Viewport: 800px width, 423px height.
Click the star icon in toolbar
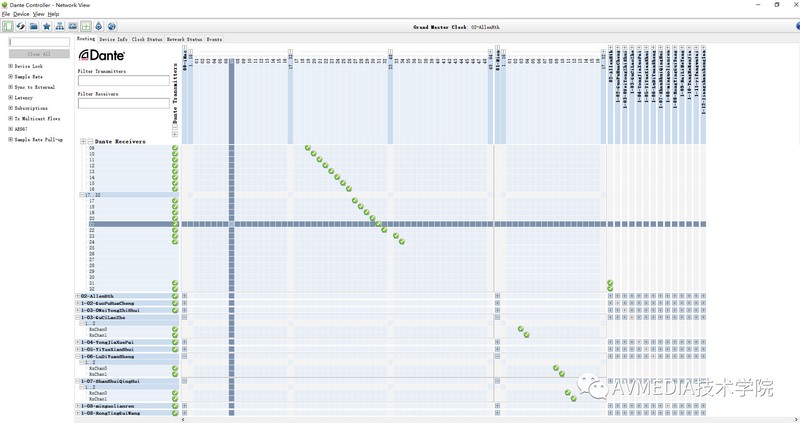coord(47,26)
